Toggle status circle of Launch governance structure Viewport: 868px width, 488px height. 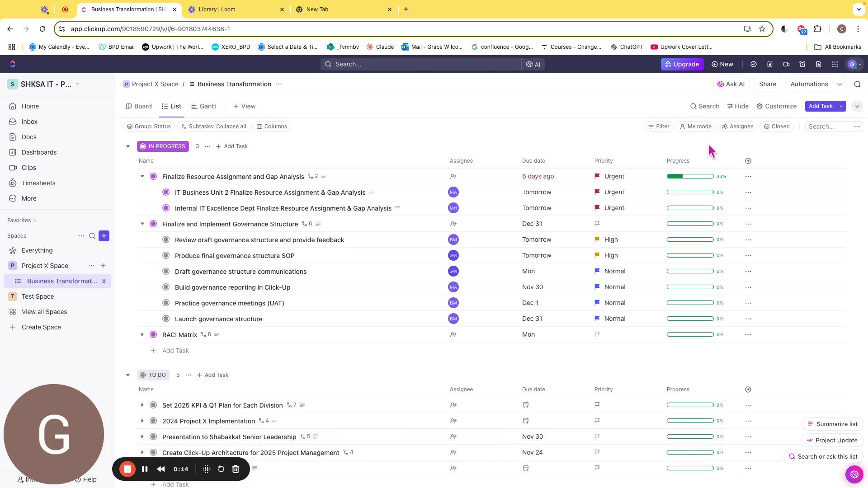click(166, 319)
